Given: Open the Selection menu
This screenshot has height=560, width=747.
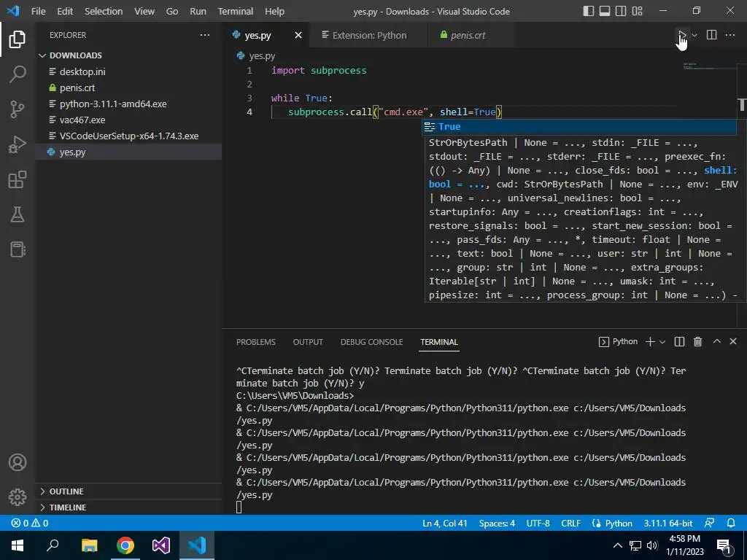Looking at the screenshot, I should [104, 11].
